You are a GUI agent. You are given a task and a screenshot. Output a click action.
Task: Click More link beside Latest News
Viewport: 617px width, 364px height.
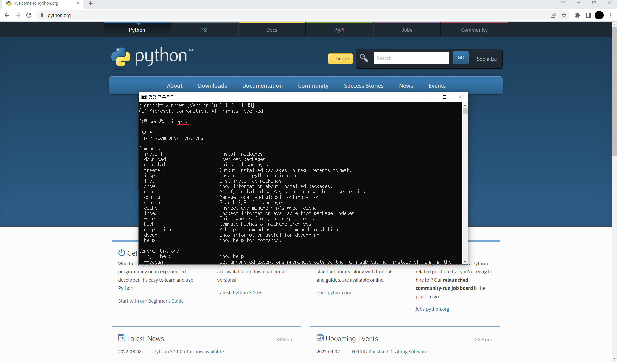click(285, 340)
